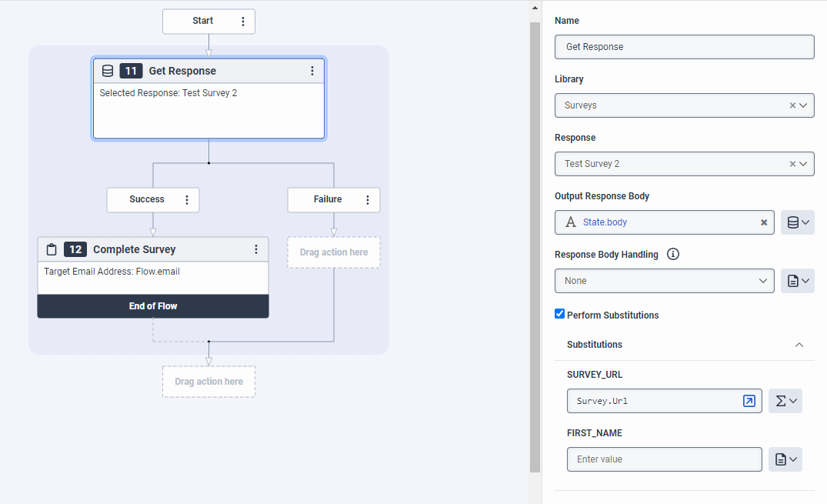Click the Response Body Handling info icon
The height and width of the screenshot is (504, 827).
point(673,255)
